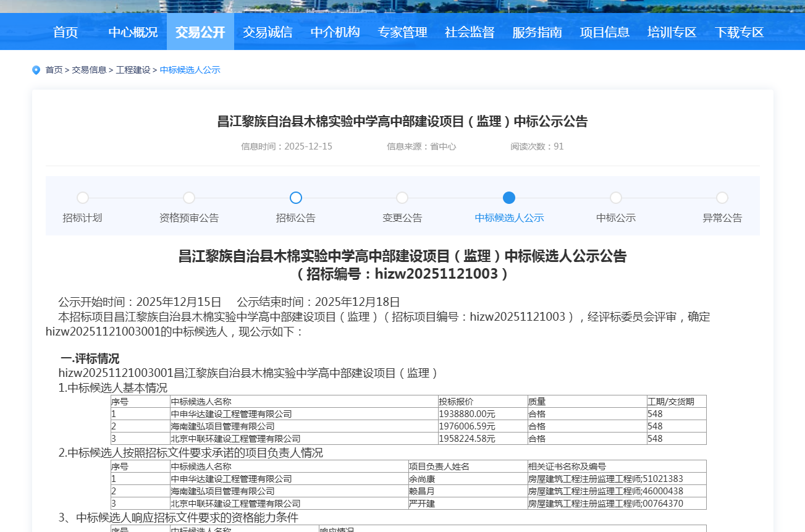This screenshot has width=805, height=532.
Task: Select the 资格预审公告 step circle
Action: click(x=189, y=198)
